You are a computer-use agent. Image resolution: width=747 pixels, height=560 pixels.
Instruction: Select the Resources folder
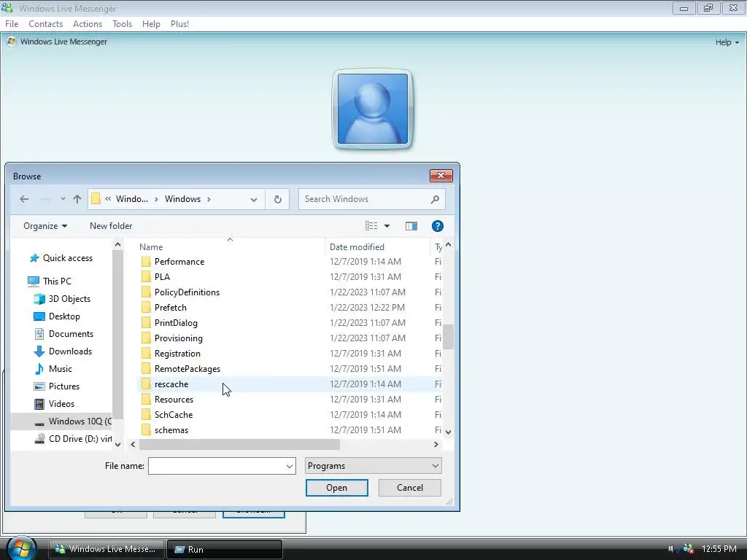tap(174, 400)
